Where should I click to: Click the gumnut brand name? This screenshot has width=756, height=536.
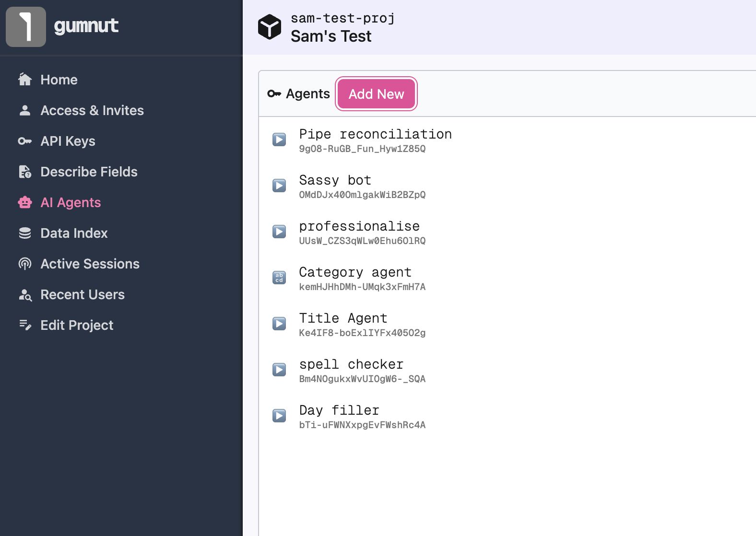(x=86, y=25)
